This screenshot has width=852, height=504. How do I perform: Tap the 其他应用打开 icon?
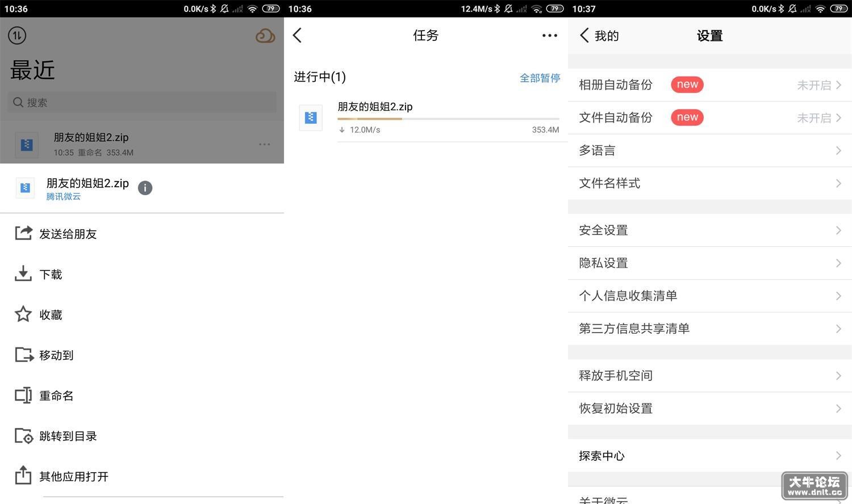tap(23, 476)
